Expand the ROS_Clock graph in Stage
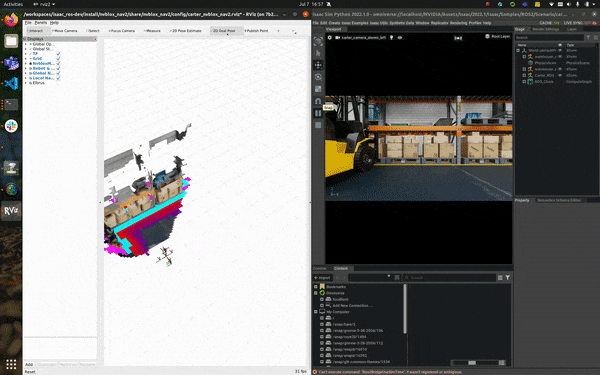The image size is (600, 375). [524, 82]
